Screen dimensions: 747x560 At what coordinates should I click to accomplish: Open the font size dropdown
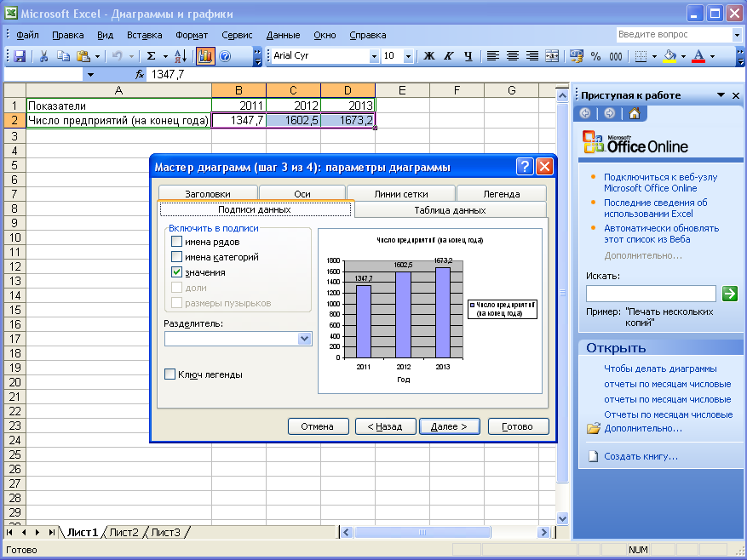(408, 56)
